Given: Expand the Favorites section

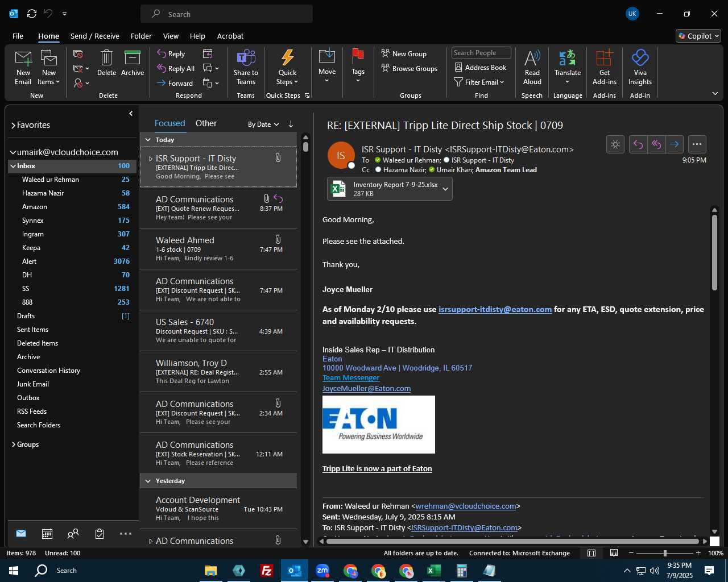Looking at the screenshot, I should [14, 125].
